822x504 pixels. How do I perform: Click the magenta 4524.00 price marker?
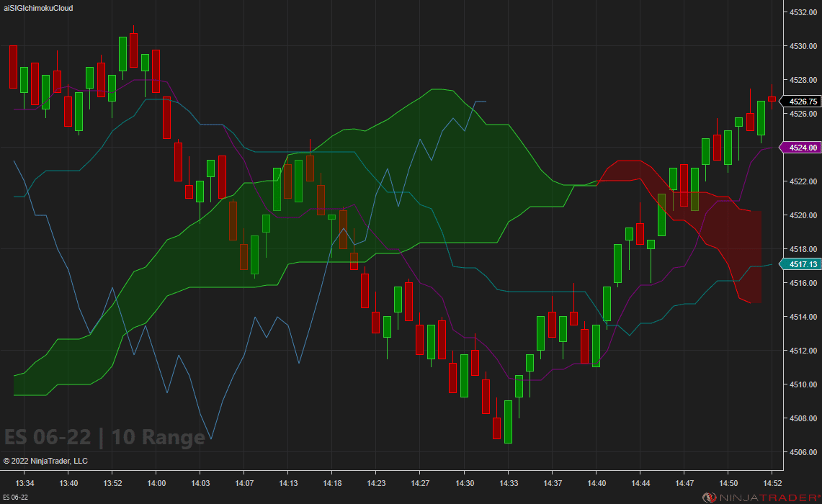pyautogui.click(x=803, y=147)
